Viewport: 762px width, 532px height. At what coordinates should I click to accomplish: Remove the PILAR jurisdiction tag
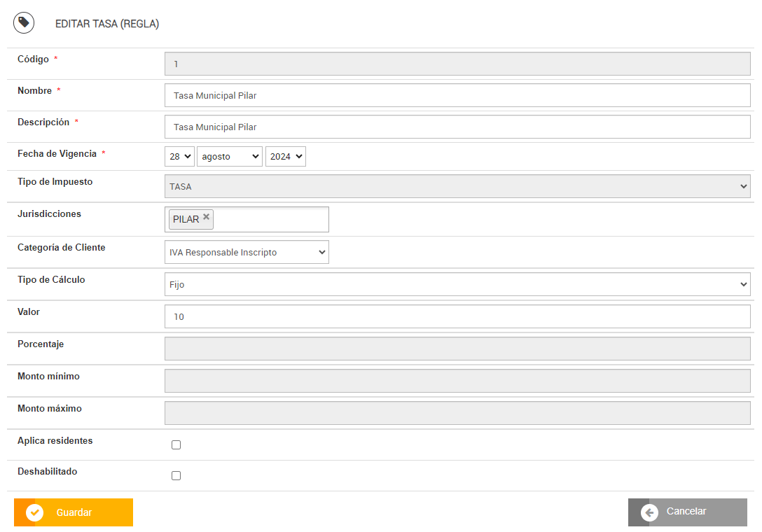[x=206, y=217]
